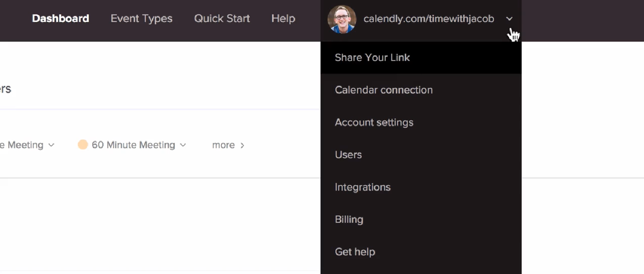Open the Dashboard tab
This screenshot has height=274, width=644.
pos(60,19)
